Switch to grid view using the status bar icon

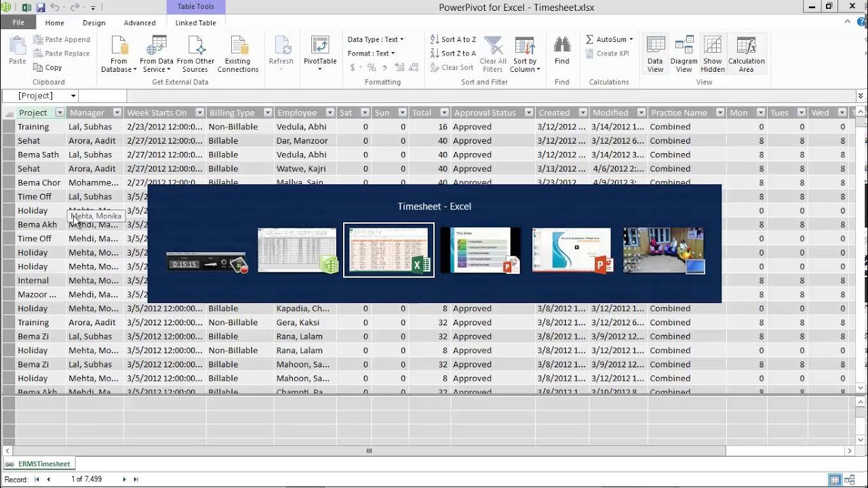(835, 480)
